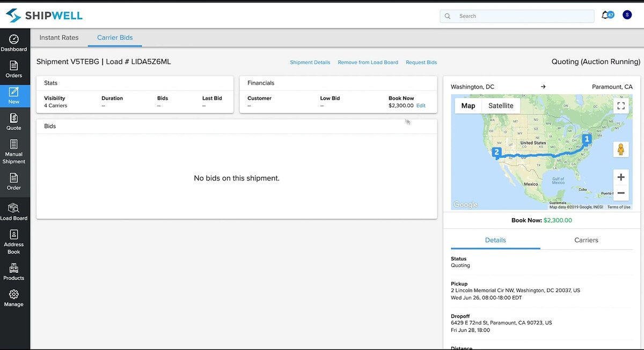Toggle fullscreen view on the map
This screenshot has height=350, width=644.
(x=621, y=106)
